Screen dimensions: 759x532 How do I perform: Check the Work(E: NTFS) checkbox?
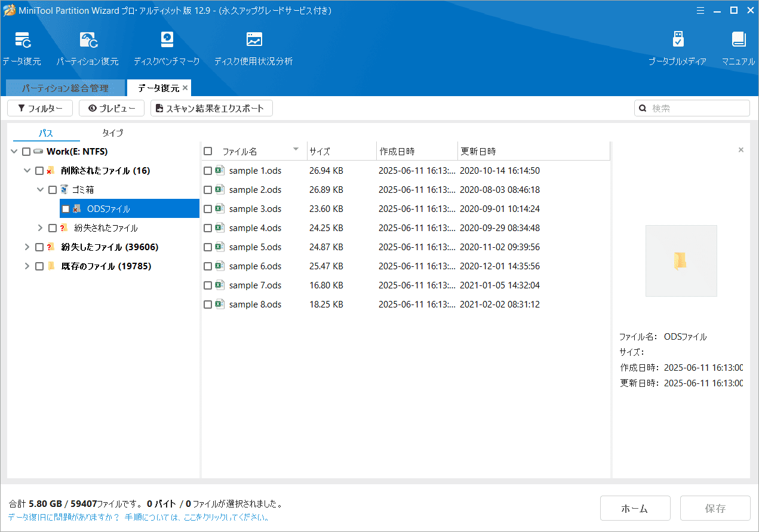point(26,152)
